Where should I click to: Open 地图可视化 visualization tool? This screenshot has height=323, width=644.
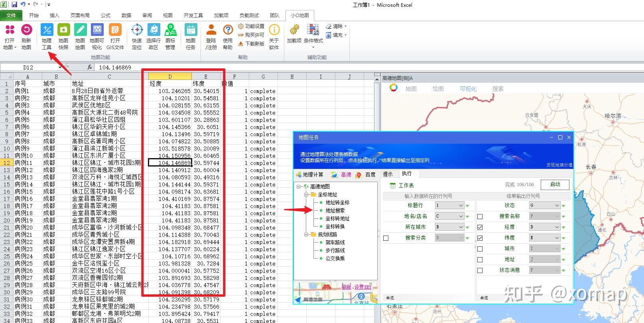coord(97,36)
